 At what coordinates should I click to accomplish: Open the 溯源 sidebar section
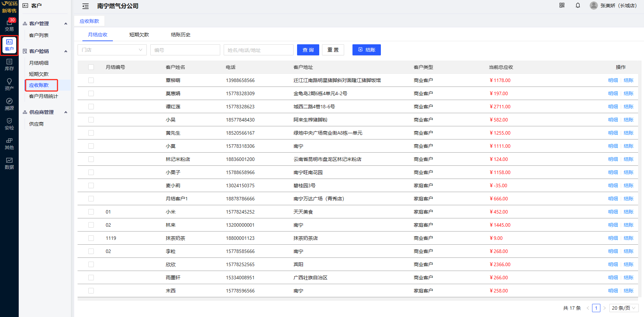click(x=9, y=104)
